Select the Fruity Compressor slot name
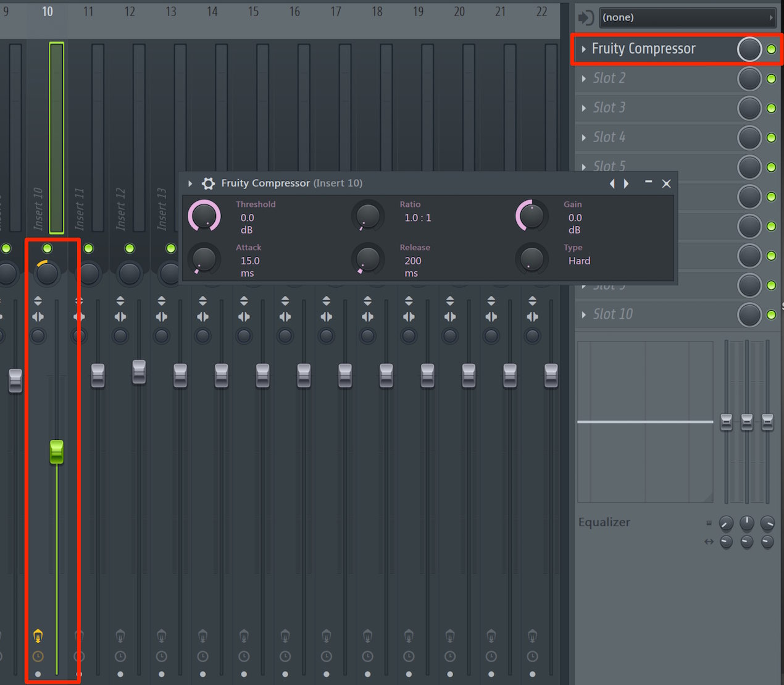Image resolution: width=784 pixels, height=685 pixels. pos(643,49)
